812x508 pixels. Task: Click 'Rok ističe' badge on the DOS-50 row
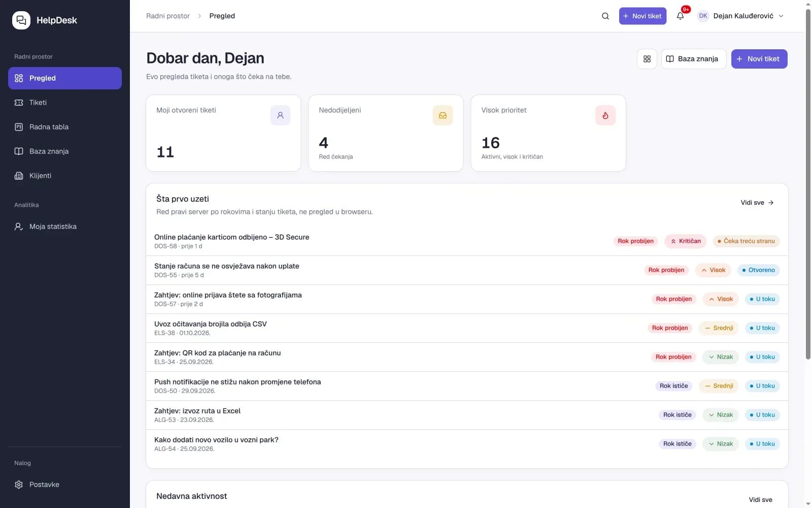click(x=674, y=386)
